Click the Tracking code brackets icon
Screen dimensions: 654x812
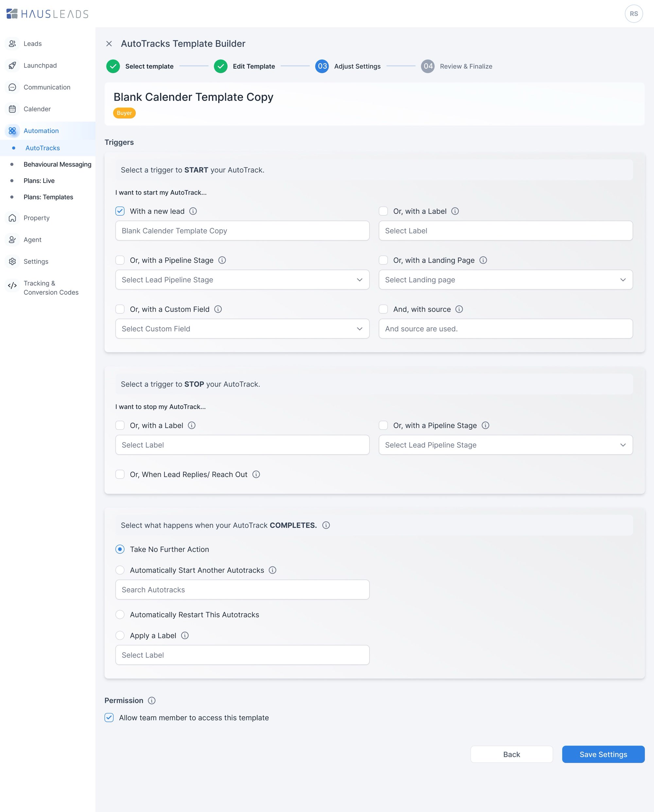pyautogui.click(x=12, y=286)
